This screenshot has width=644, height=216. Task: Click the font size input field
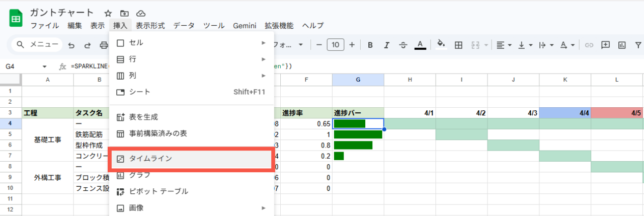[x=335, y=45]
